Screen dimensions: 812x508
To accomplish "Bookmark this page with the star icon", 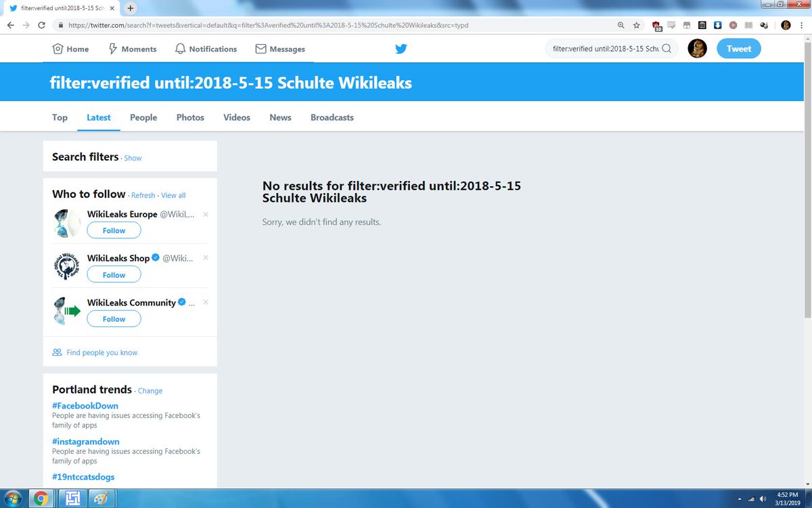I will click(636, 25).
